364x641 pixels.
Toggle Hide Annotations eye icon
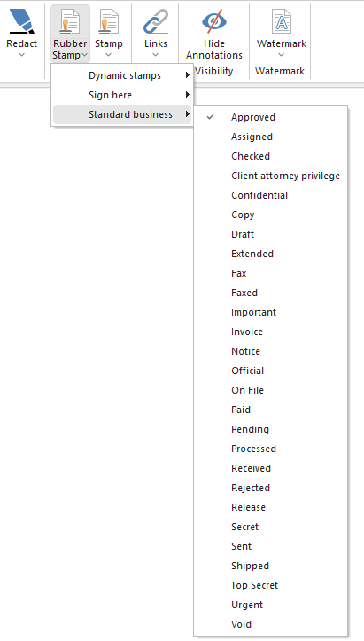click(214, 21)
